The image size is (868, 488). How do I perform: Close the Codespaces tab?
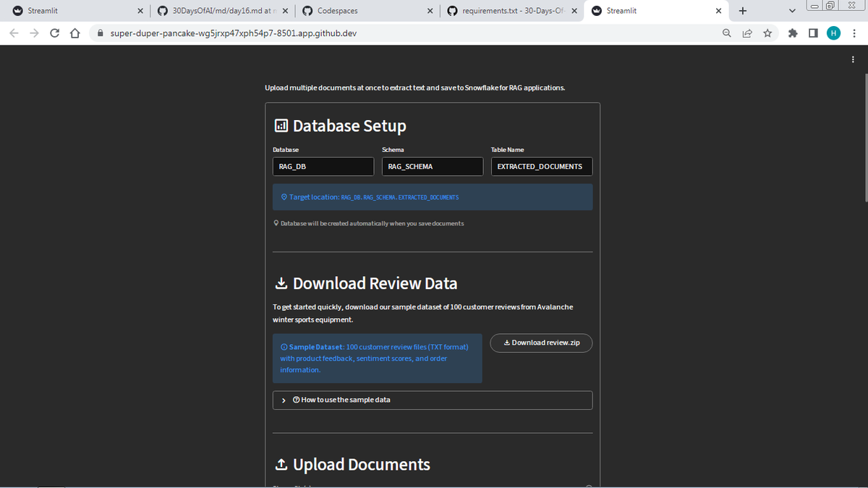(x=430, y=11)
